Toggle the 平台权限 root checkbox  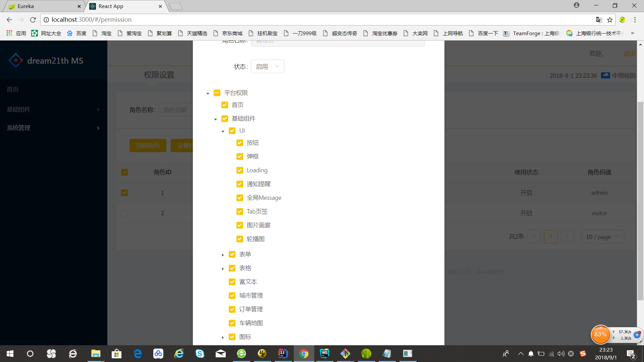point(217,93)
